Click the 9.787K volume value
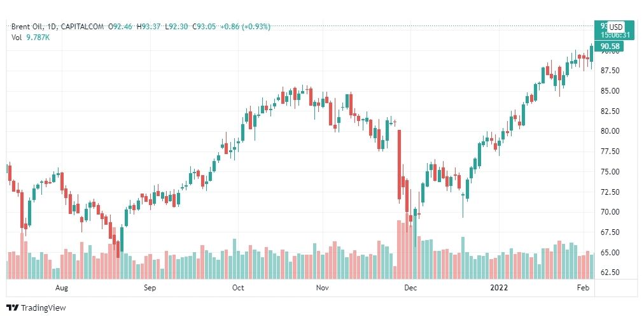This screenshot has height=319, width=644. (38, 37)
